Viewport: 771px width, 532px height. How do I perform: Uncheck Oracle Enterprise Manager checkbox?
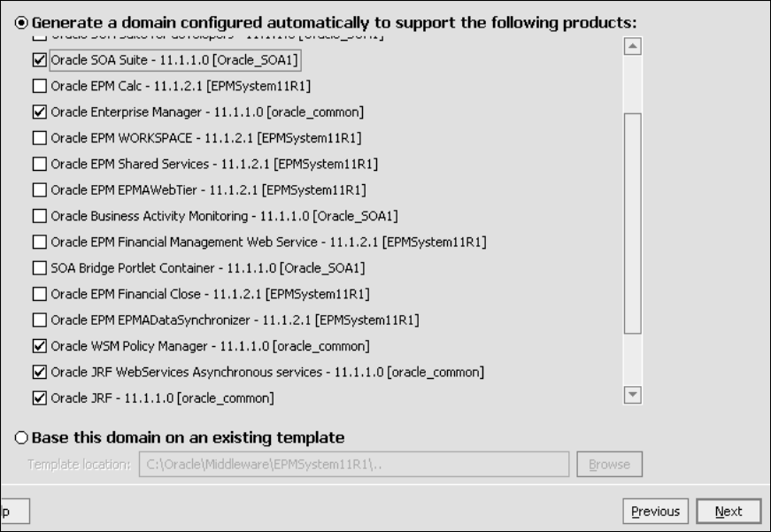[x=38, y=112]
